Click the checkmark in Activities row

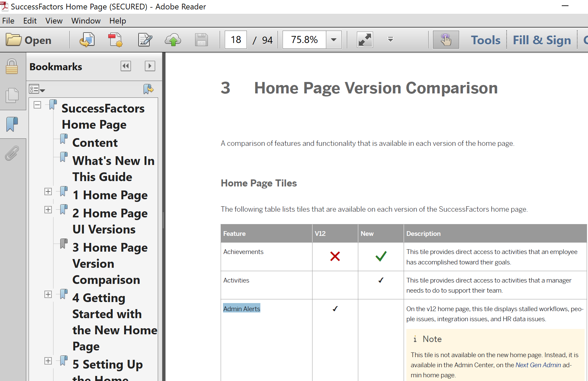pos(381,280)
